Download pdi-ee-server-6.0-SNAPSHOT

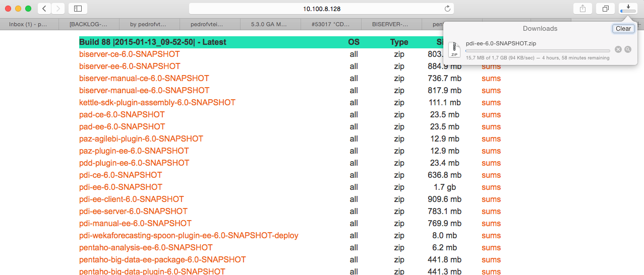coord(133,211)
